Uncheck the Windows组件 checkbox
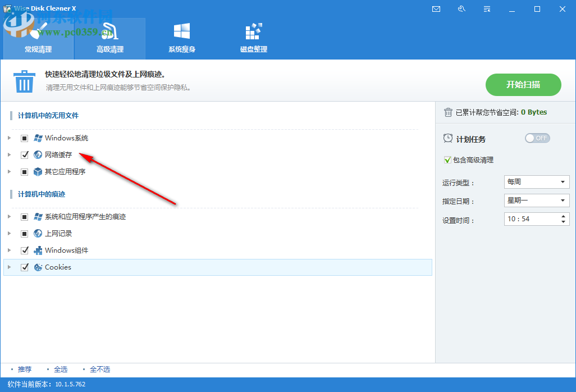This screenshot has height=392, width=576. tap(25, 250)
